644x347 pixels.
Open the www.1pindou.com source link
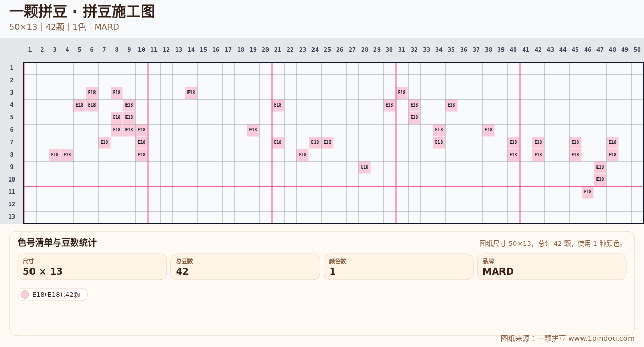coord(601,338)
